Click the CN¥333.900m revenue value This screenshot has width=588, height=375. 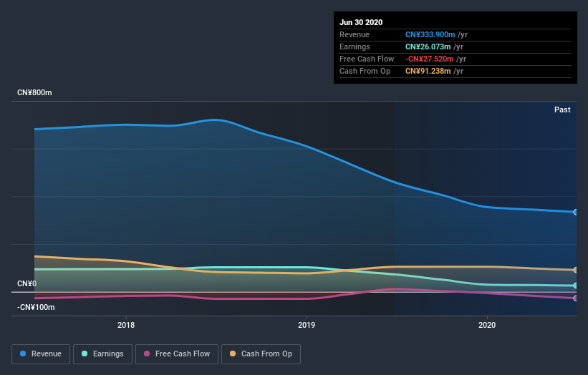click(430, 34)
